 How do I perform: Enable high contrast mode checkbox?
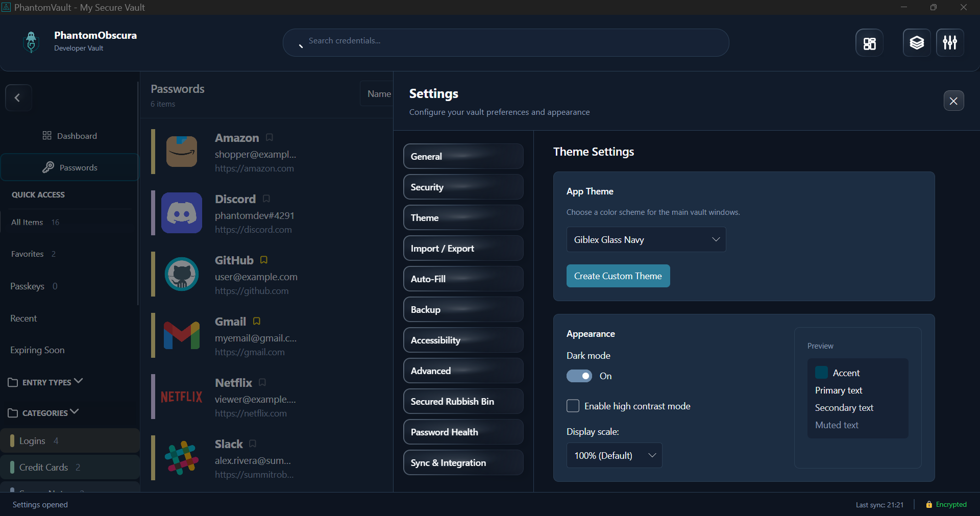pyautogui.click(x=573, y=406)
